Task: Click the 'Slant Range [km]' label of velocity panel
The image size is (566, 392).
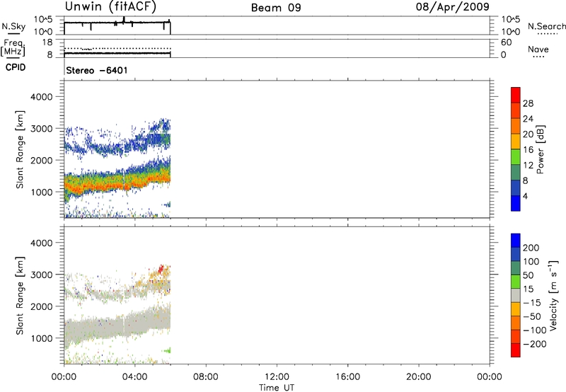Action: [x=20, y=296]
